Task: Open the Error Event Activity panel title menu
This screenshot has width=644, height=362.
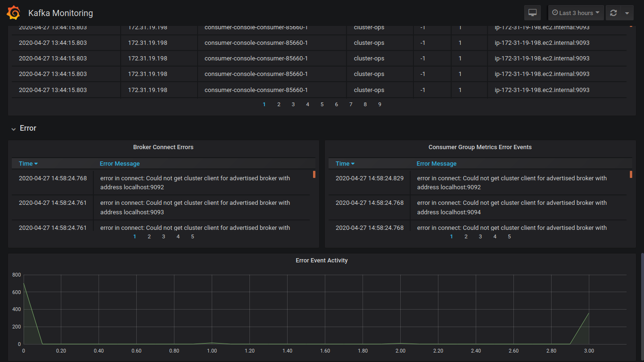Action: tap(322, 261)
